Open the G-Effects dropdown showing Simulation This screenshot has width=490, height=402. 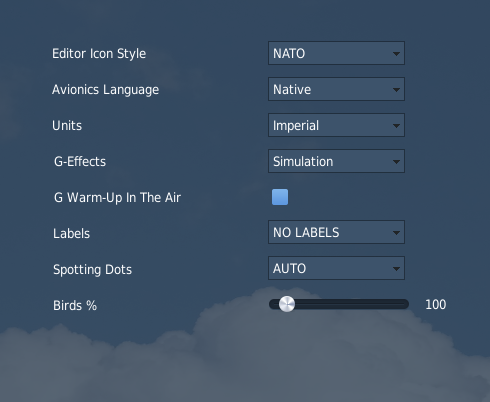point(336,161)
